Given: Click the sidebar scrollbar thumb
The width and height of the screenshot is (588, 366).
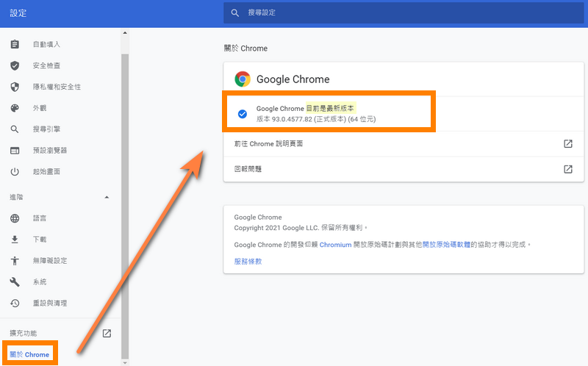Looking at the screenshot, I should coord(125,207).
